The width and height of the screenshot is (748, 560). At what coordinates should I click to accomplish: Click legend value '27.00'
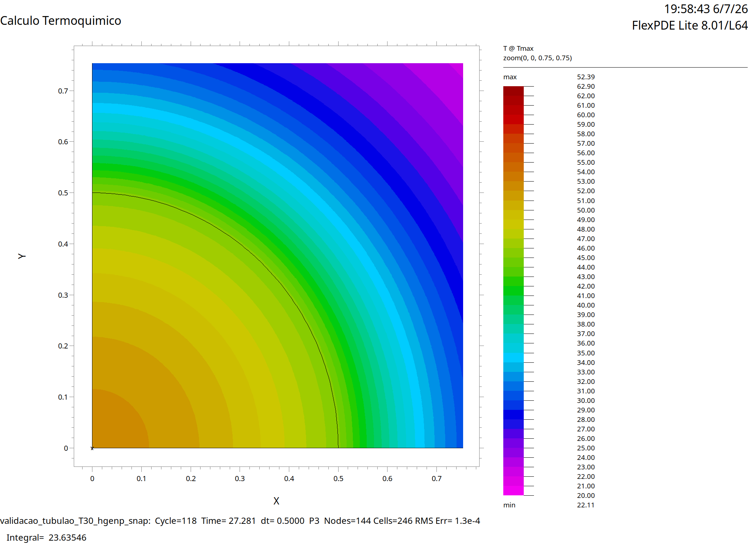(x=586, y=429)
